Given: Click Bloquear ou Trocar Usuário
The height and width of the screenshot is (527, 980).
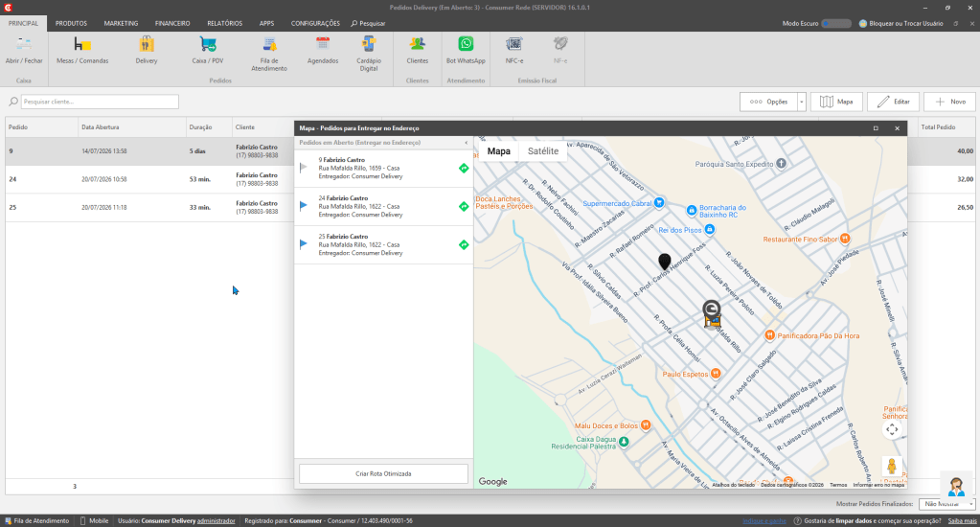Looking at the screenshot, I should point(900,23).
